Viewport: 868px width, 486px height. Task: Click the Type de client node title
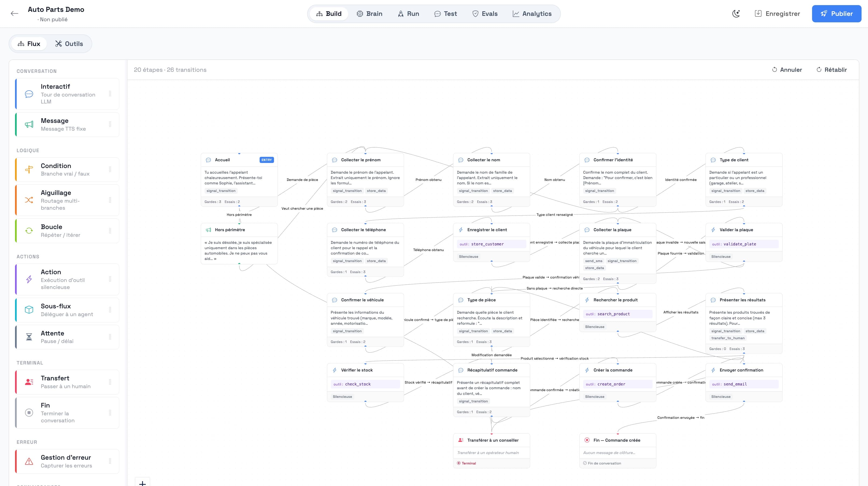tap(734, 160)
